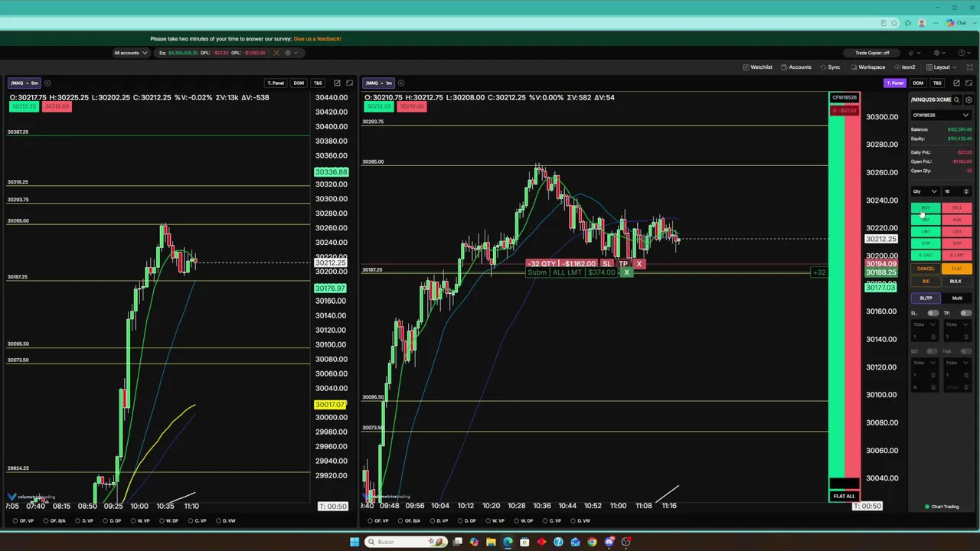The width and height of the screenshot is (980, 551).
Task: Open the Give us a feedback link
Action: coord(317,38)
